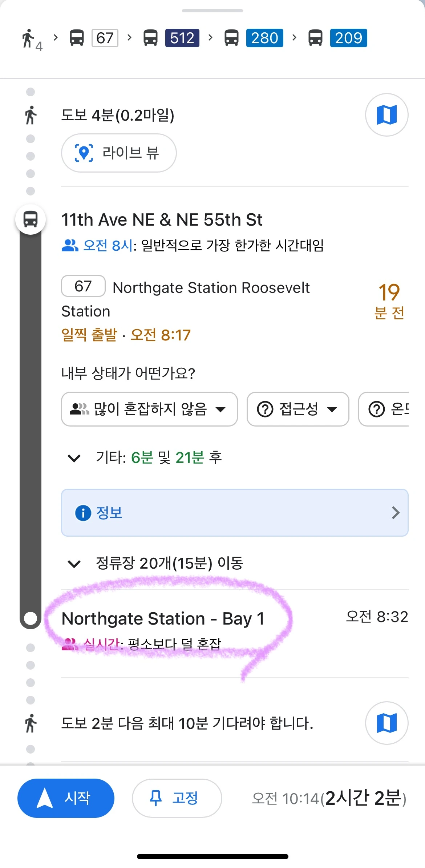425x868 pixels.
Task: Launch 라이브 뷰 live view
Action: (118, 153)
